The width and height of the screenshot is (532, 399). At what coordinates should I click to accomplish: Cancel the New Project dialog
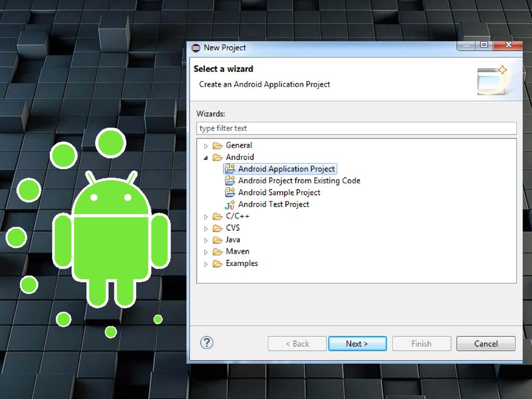point(486,344)
